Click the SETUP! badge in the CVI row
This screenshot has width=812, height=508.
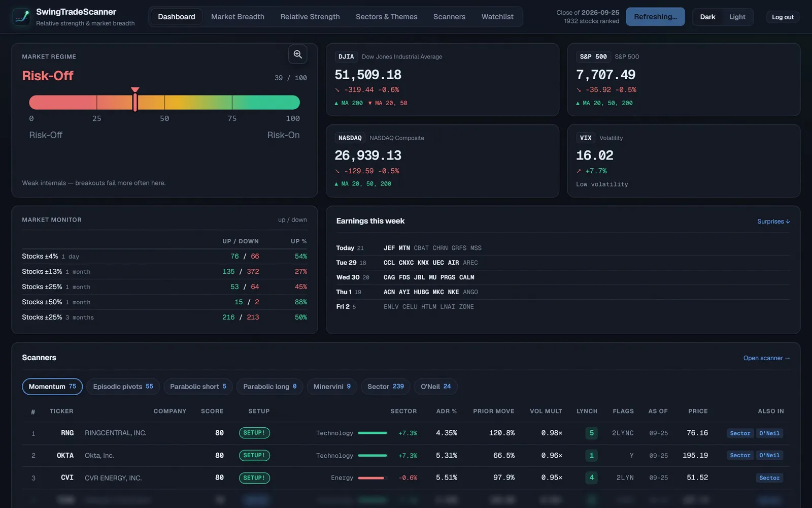click(254, 478)
